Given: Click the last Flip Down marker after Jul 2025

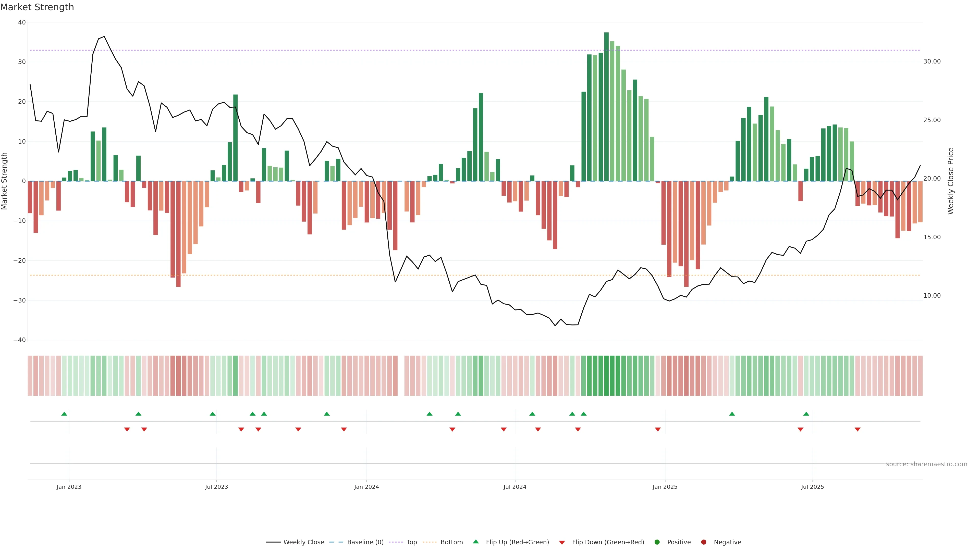Looking at the screenshot, I should coord(857,429).
